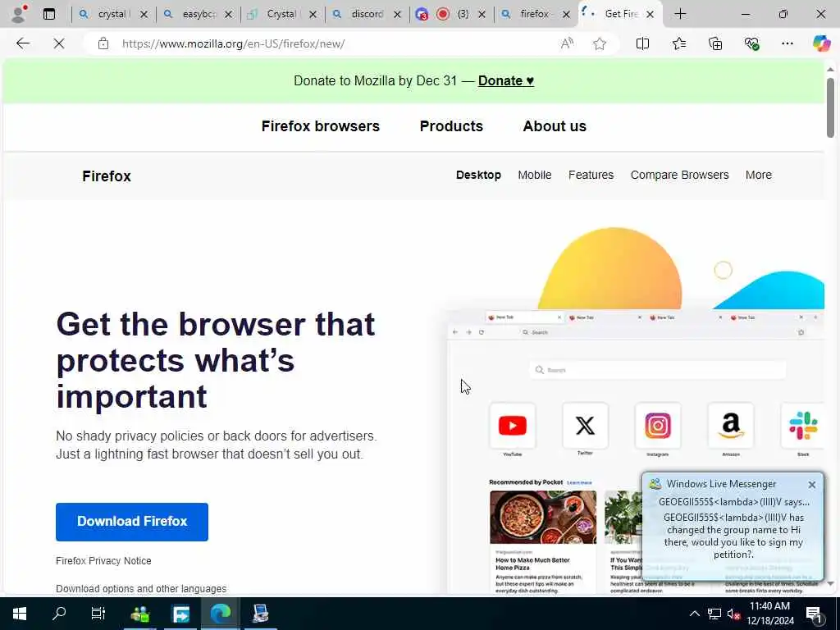Switch to the 'firefox' search tab
Screen dimensions: 840x630
(534, 15)
